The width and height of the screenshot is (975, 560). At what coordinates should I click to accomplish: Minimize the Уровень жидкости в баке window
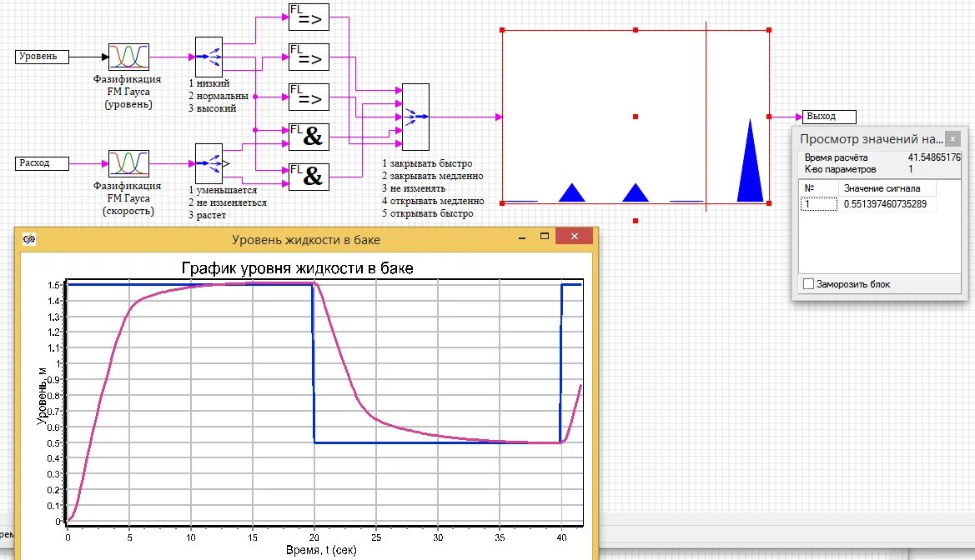coord(522,237)
